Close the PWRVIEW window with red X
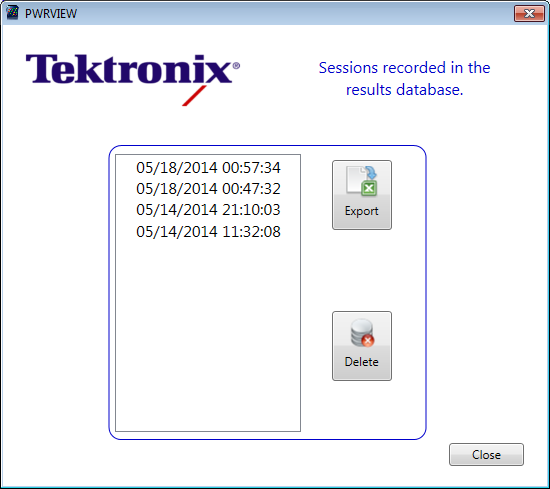 tap(529, 13)
